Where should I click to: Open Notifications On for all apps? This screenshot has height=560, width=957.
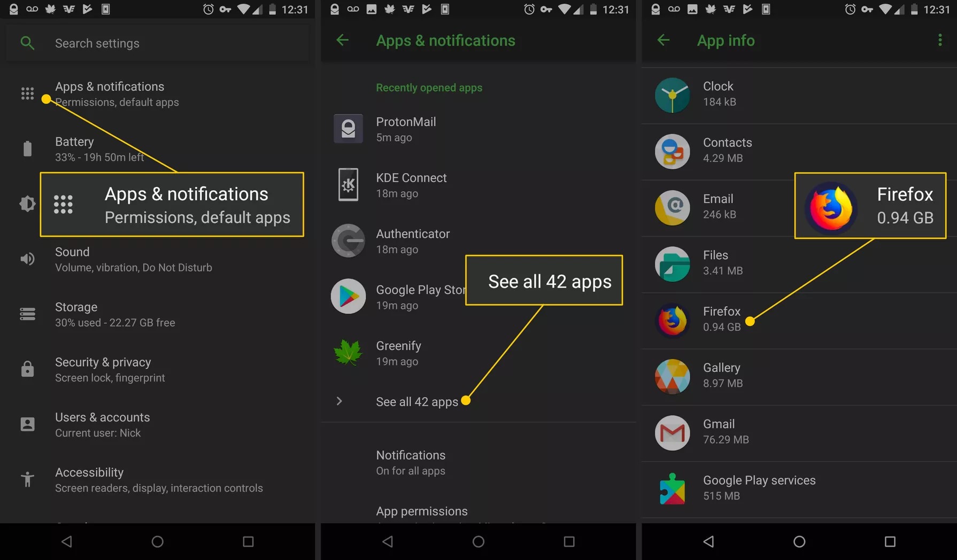411,462
